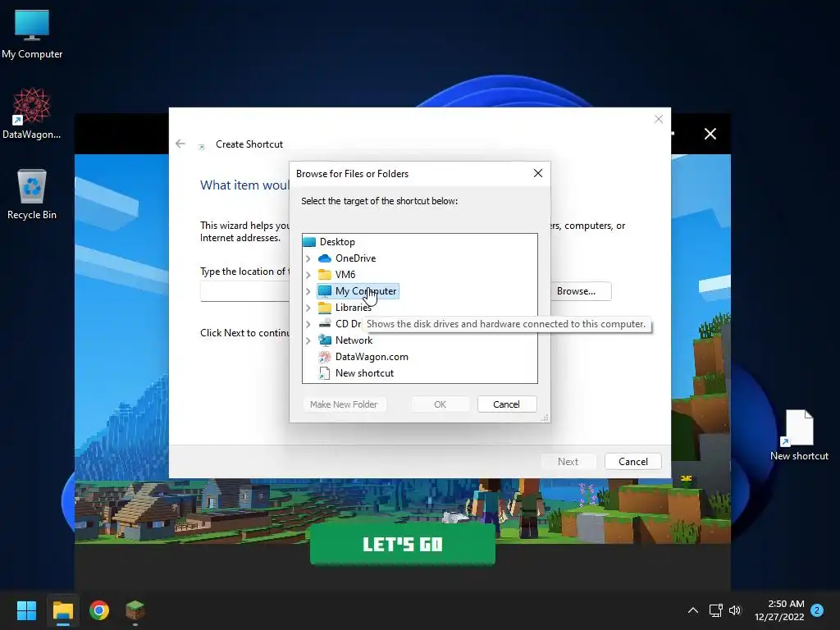Cancel the Browse for Files dialog
The height and width of the screenshot is (630, 840).
pos(506,404)
